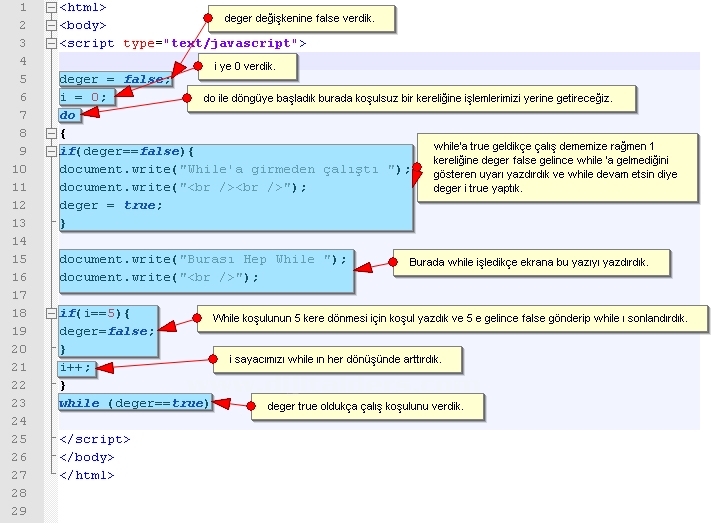Click the "While'a girmeden çalıştı" write line
The width and height of the screenshot is (711, 523).
click(x=235, y=169)
